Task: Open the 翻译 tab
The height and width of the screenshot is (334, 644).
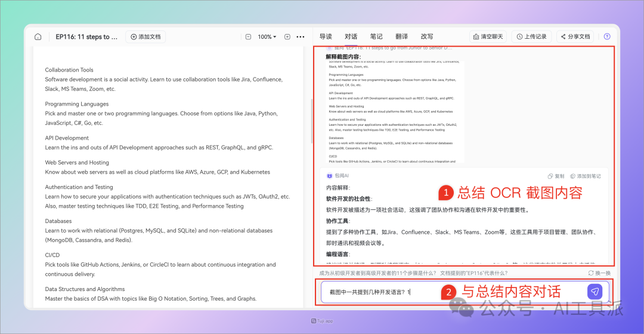Action: (402, 37)
